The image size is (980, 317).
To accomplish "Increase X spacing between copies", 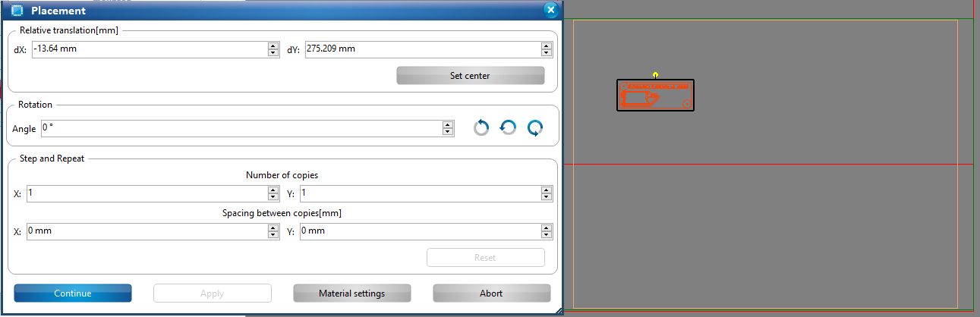I will 273,228.
